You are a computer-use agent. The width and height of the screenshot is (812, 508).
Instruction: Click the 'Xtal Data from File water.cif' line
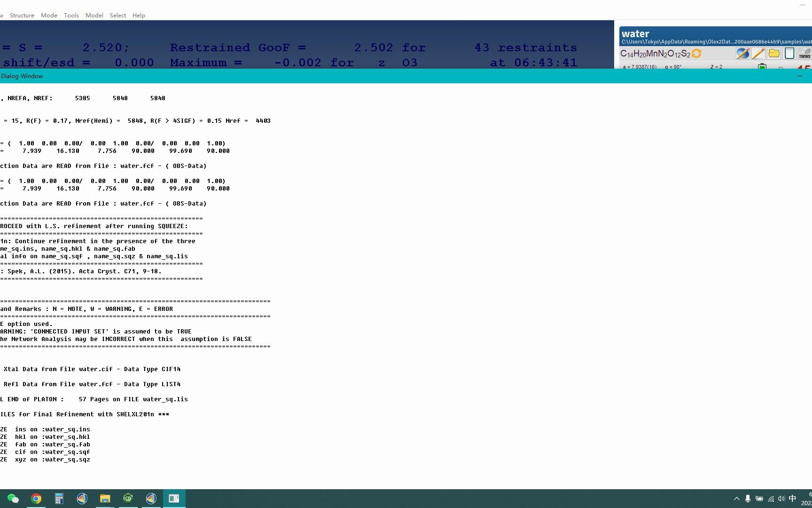92,369
